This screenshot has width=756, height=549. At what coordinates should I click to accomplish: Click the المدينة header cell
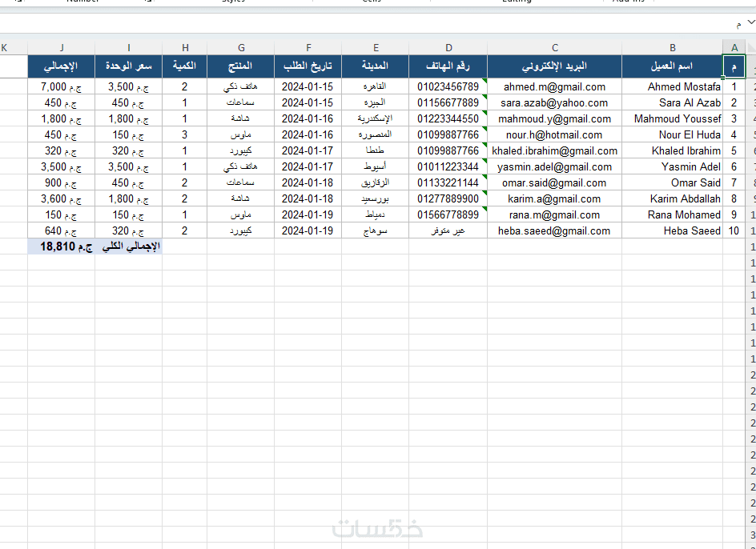(x=376, y=66)
